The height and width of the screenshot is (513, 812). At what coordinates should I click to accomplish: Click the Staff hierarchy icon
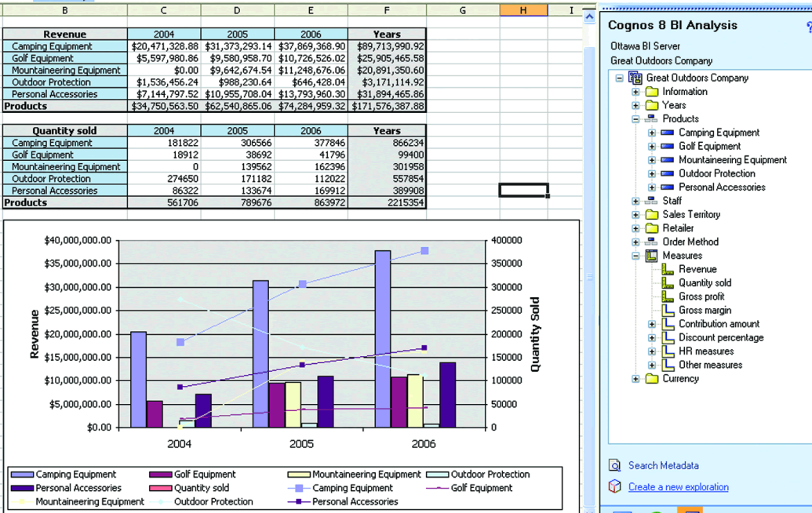coord(651,201)
